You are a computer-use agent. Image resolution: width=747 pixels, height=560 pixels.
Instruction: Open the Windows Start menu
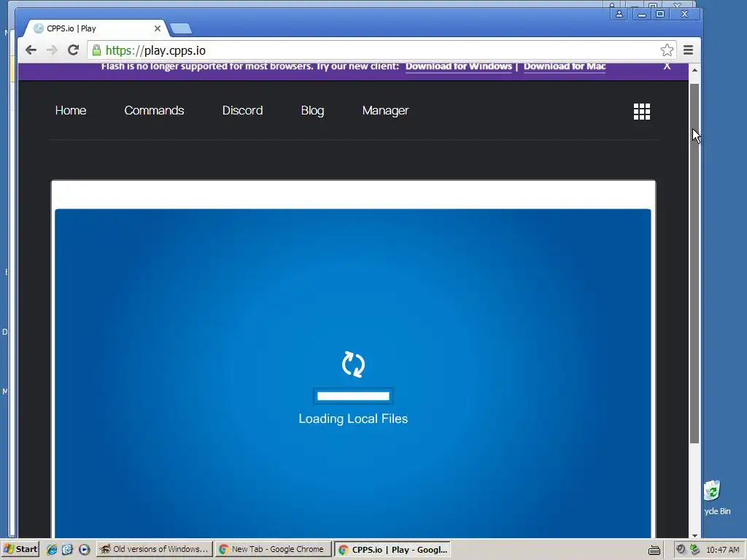click(x=20, y=549)
